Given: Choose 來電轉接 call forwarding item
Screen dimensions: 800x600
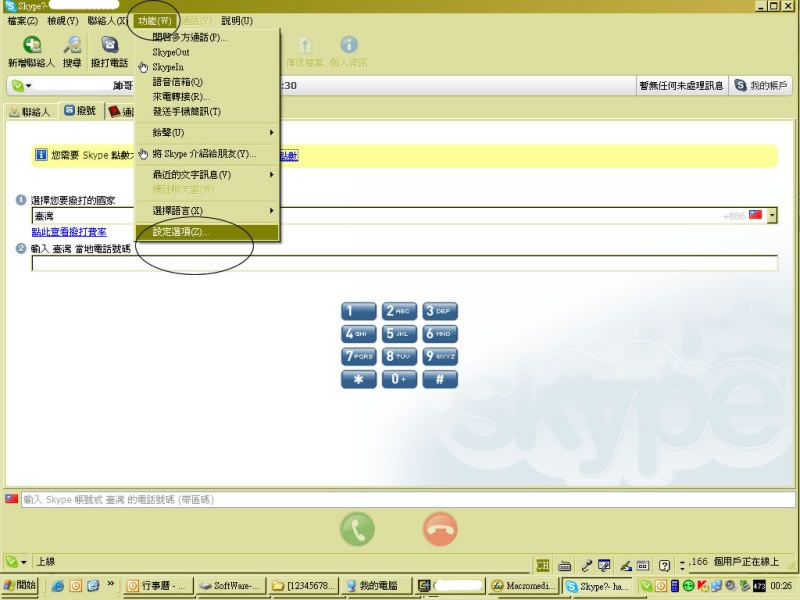Looking at the screenshot, I should click(207, 96).
